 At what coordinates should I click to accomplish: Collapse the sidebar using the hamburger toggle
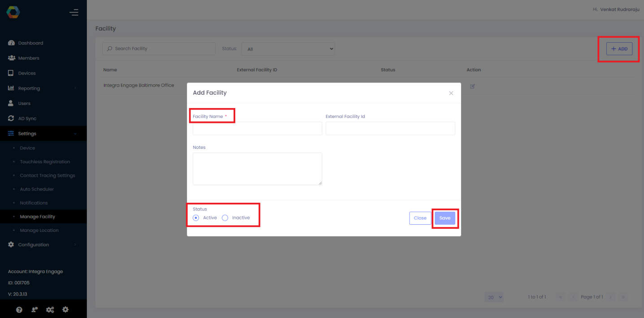74,12
